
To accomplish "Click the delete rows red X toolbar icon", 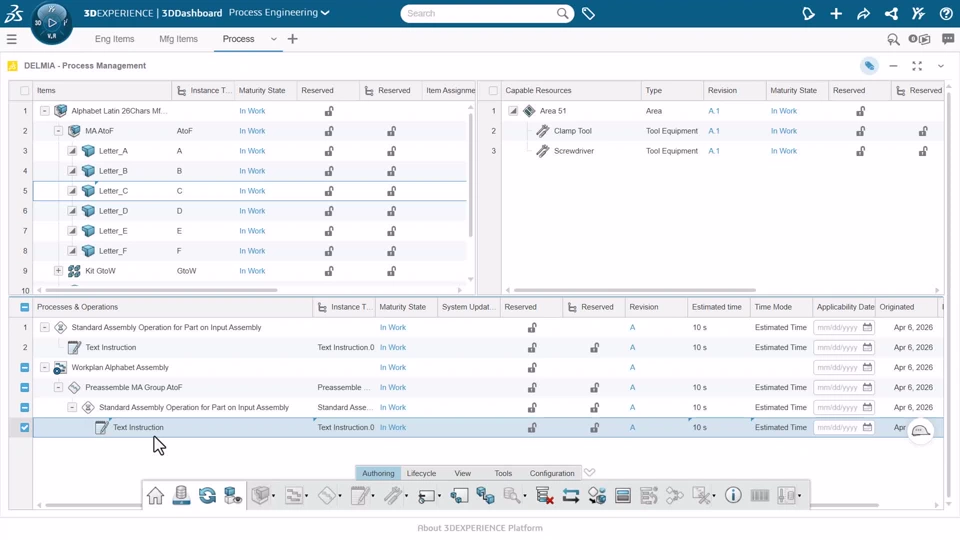I will (x=544, y=495).
